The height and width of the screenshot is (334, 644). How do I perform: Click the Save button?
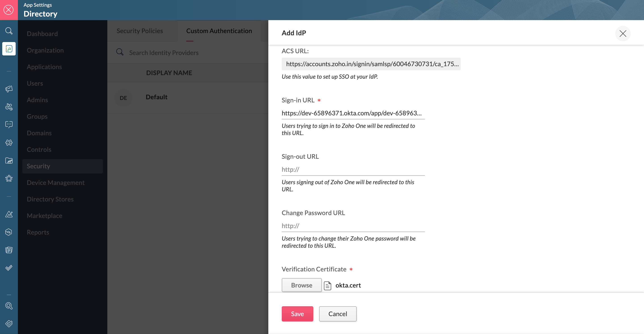pos(297,313)
